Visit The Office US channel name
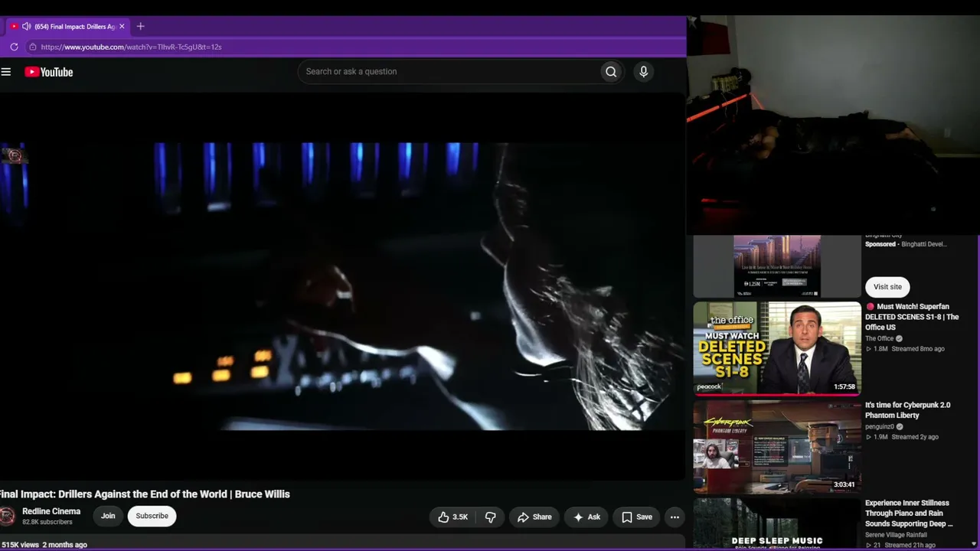The image size is (980, 551). coord(880,338)
